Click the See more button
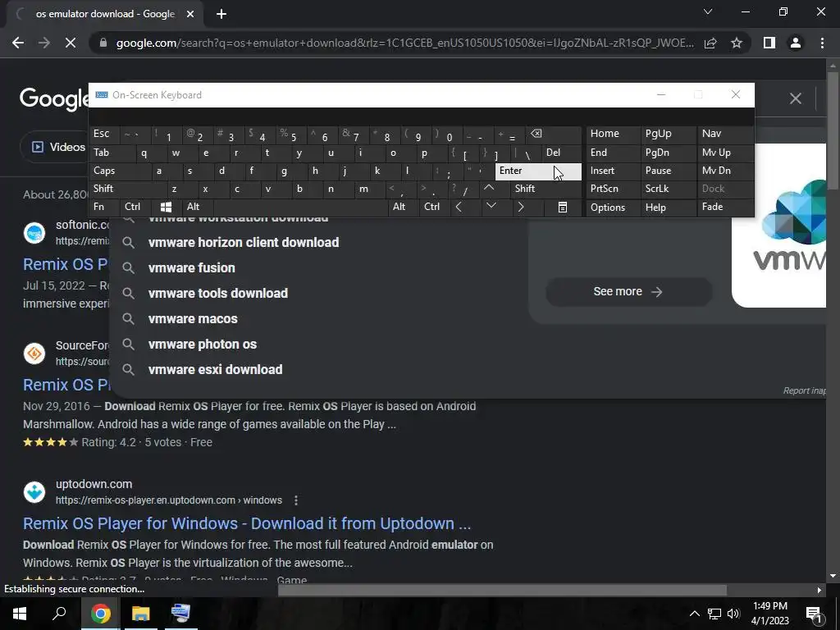This screenshot has height=630, width=840. [628, 291]
